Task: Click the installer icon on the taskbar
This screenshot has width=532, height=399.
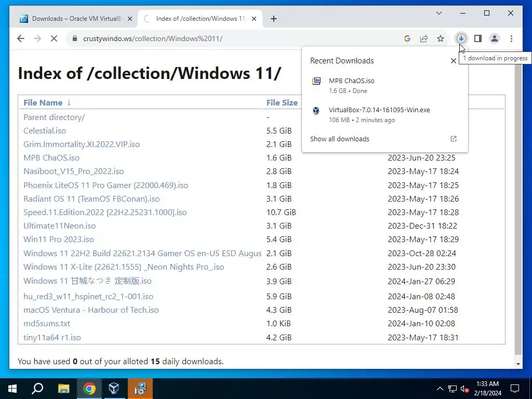Action: pos(140,389)
